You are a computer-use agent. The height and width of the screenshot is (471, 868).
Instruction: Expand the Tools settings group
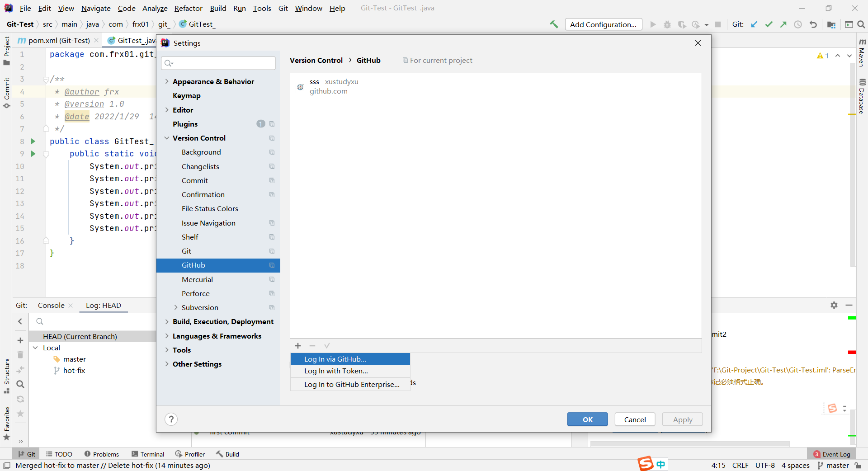(167, 350)
